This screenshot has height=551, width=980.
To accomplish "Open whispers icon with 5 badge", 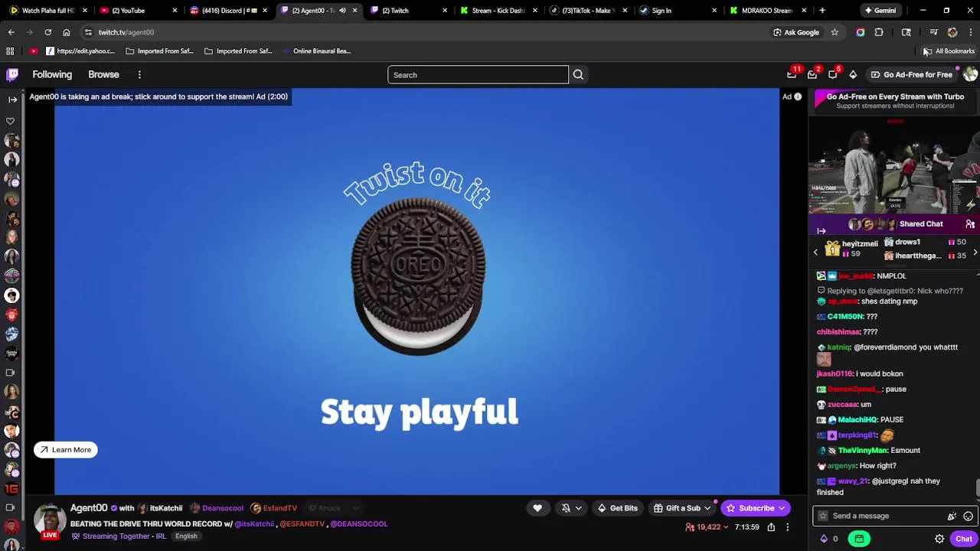I will [833, 74].
